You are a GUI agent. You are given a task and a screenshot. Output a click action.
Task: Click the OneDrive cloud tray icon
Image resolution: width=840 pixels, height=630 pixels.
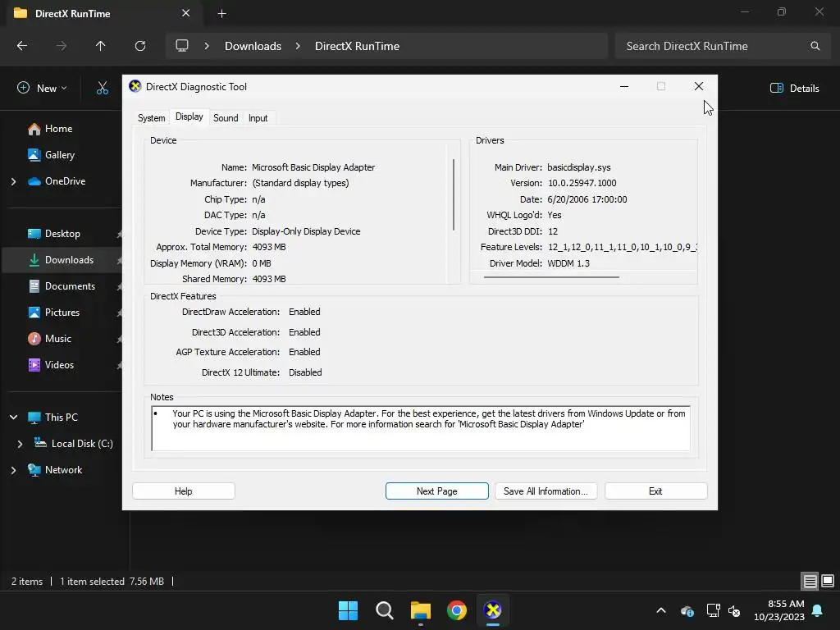tap(687, 610)
